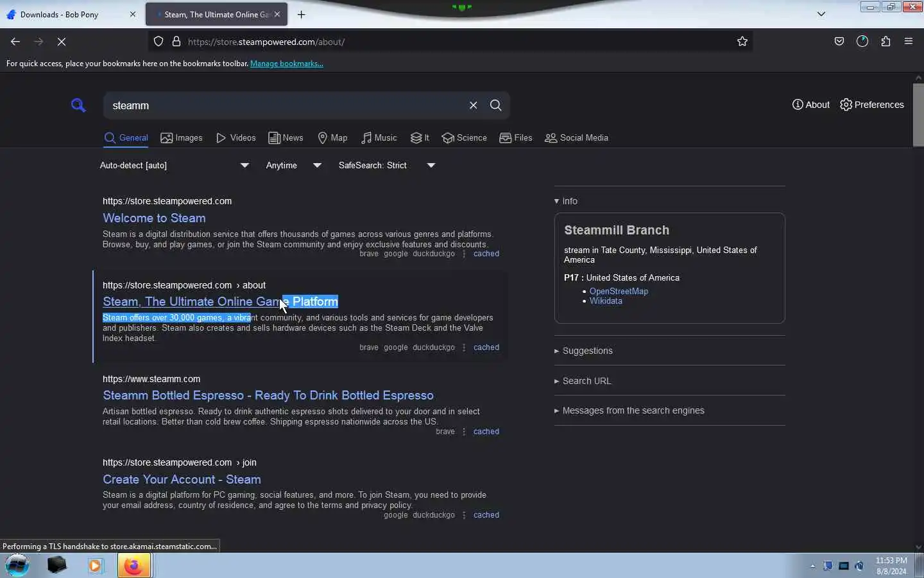Viewport: 924px width, 578px height.
Task: Select the General search category
Action: tap(126, 138)
